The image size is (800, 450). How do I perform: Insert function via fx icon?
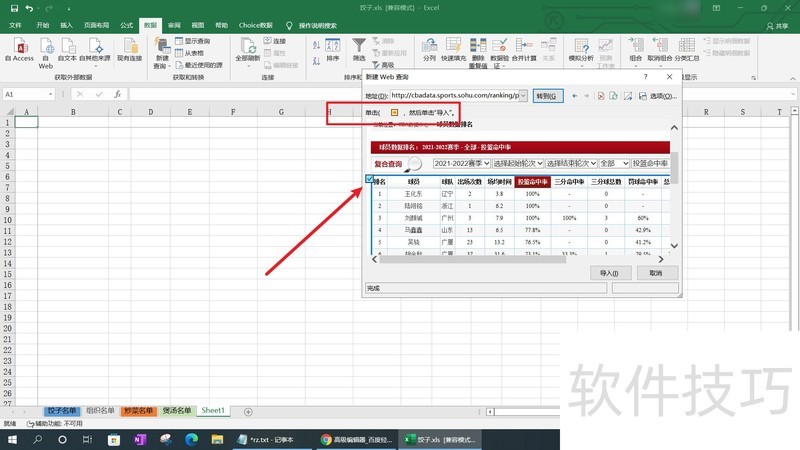click(117, 94)
